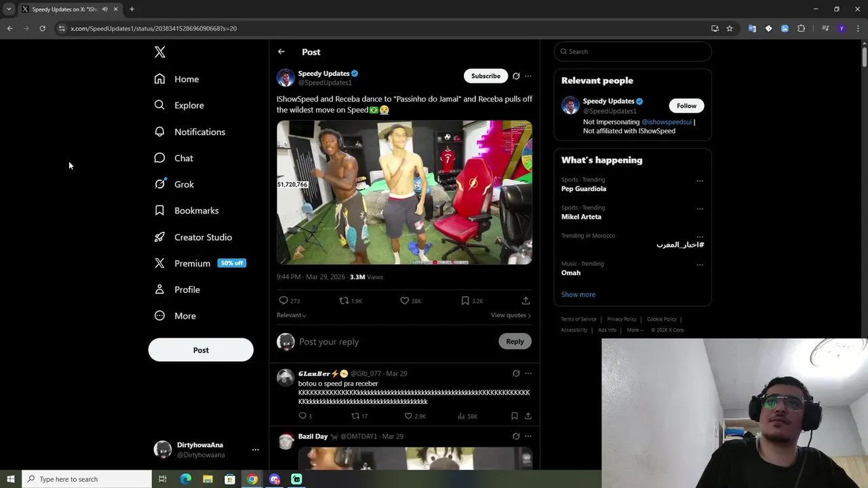
Task: Click the Reply button
Action: coord(515,342)
